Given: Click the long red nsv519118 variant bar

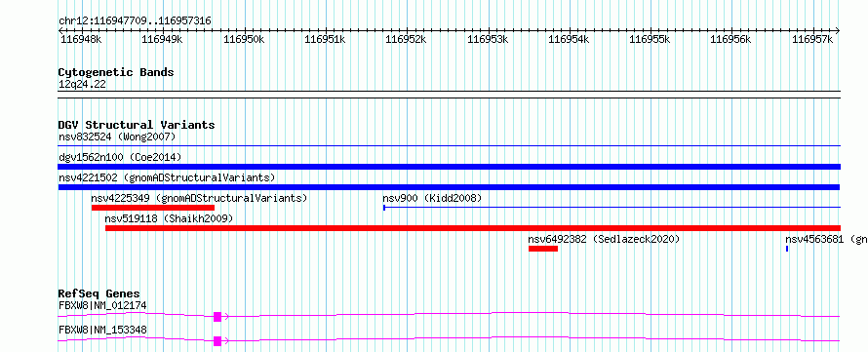Looking at the screenshot, I should [473, 228].
